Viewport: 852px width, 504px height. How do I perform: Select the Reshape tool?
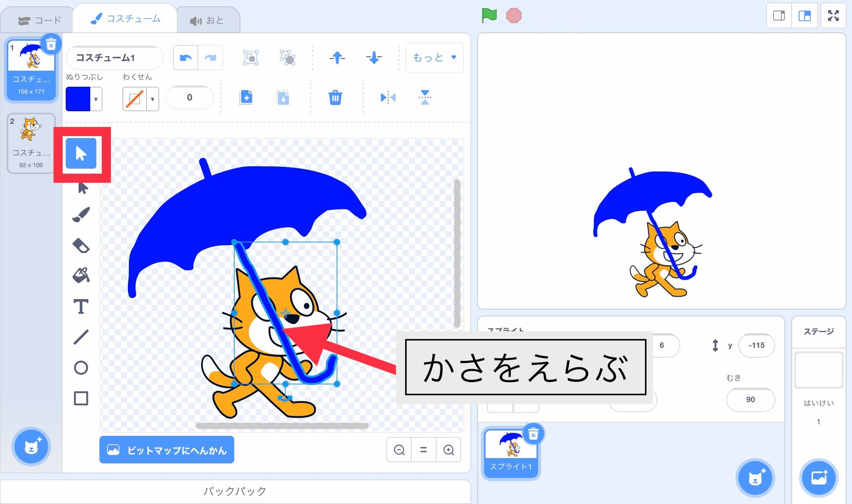click(82, 188)
